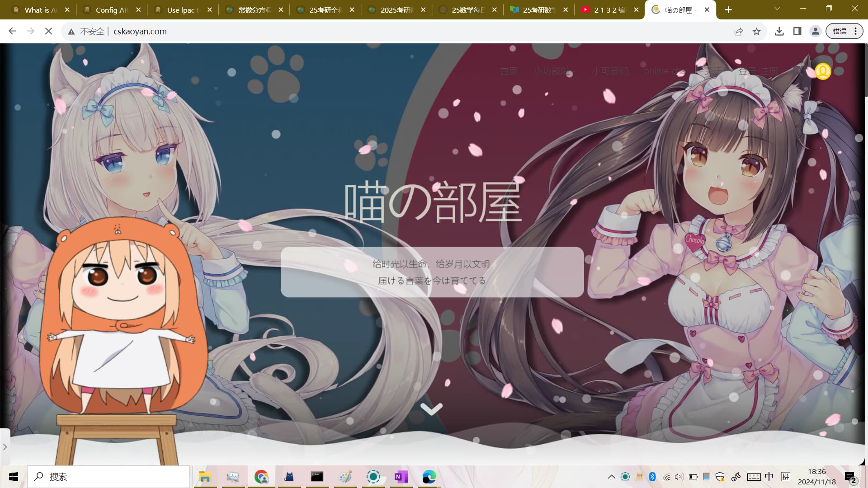The height and width of the screenshot is (488, 868).
Task: Open the 小可爱们 navigation link
Action: tap(610, 71)
